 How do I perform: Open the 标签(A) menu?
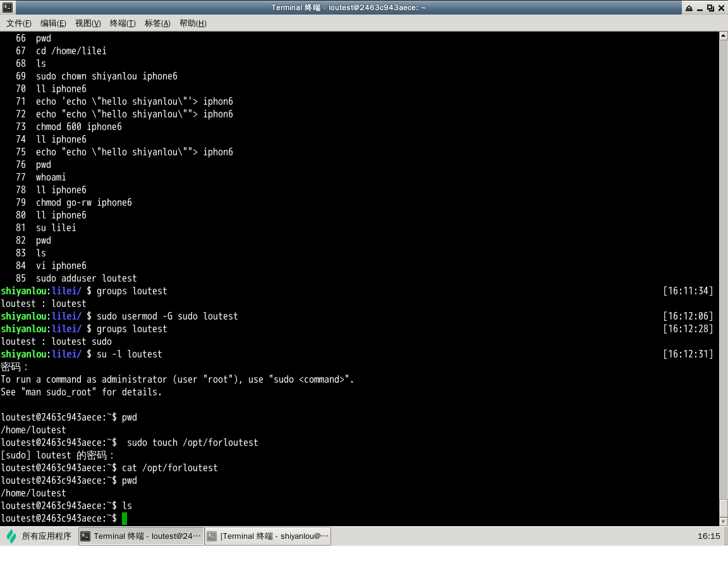coord(157,23)
